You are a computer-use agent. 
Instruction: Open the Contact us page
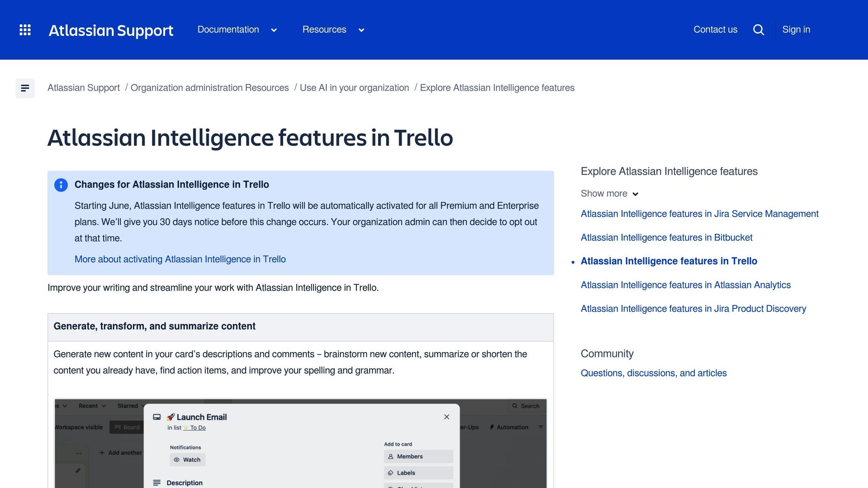tap(715, 30)
